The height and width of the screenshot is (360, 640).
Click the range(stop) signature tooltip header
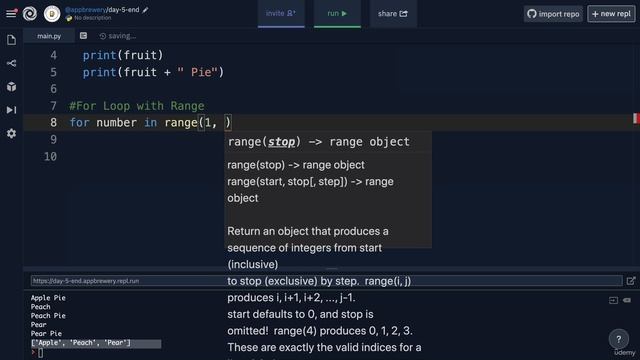[x=318, y=142]
